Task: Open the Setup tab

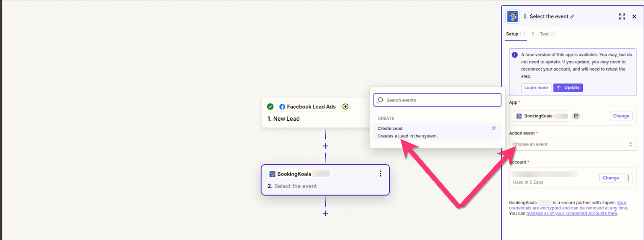Action: [512, 34]
